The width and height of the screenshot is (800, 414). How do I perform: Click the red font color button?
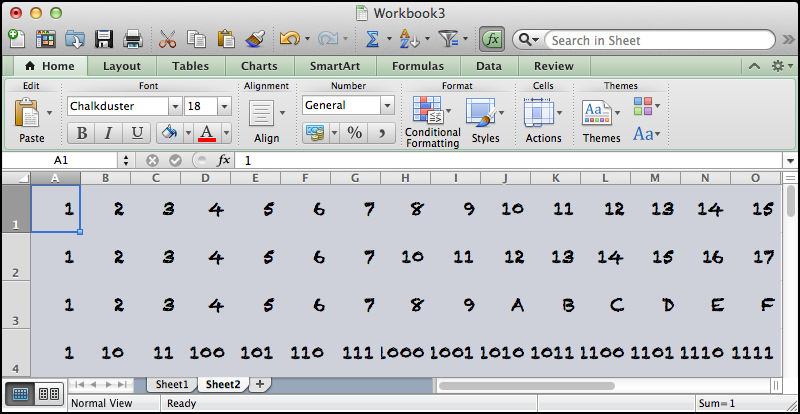click(x=207, y=133)
